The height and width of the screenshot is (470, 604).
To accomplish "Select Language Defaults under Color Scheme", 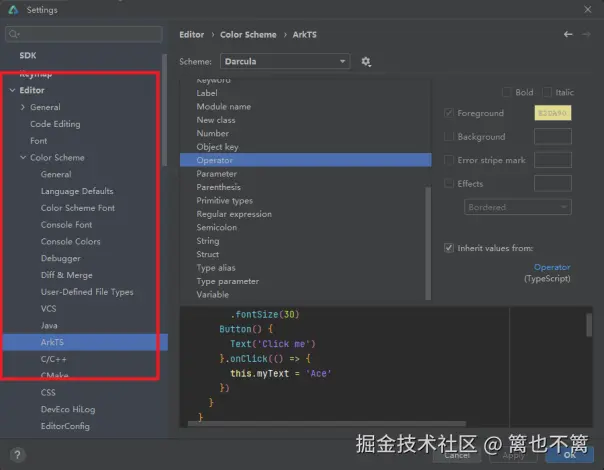I will (x=77, y=191).
